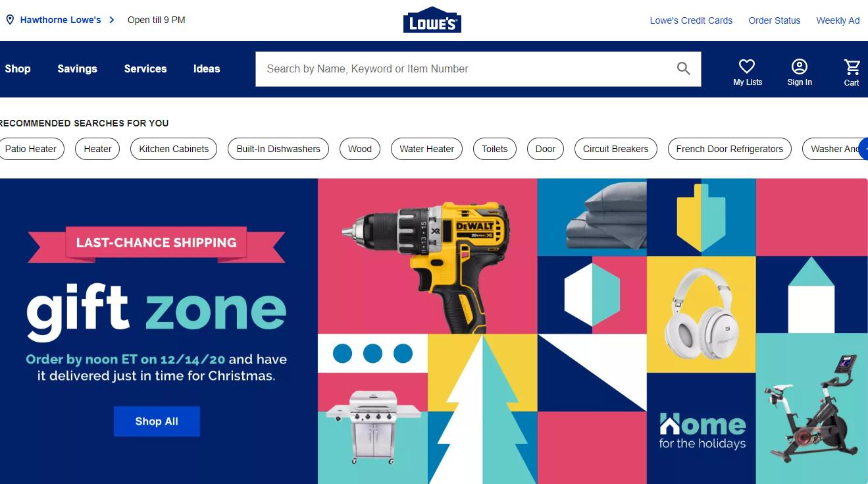
Task: Open the Weekly Ad link
Action: click(x=838, y=20)
